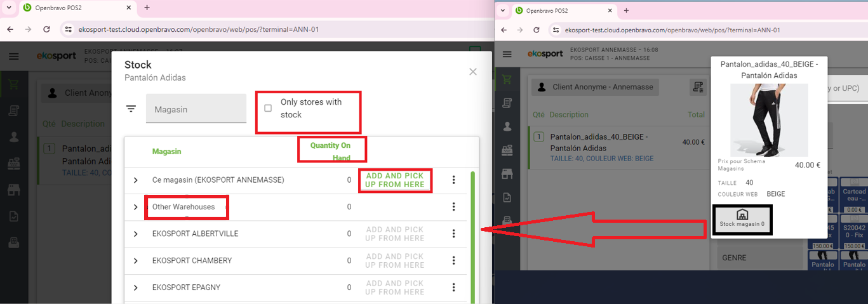Expand the Other Warehouses row

136,207
